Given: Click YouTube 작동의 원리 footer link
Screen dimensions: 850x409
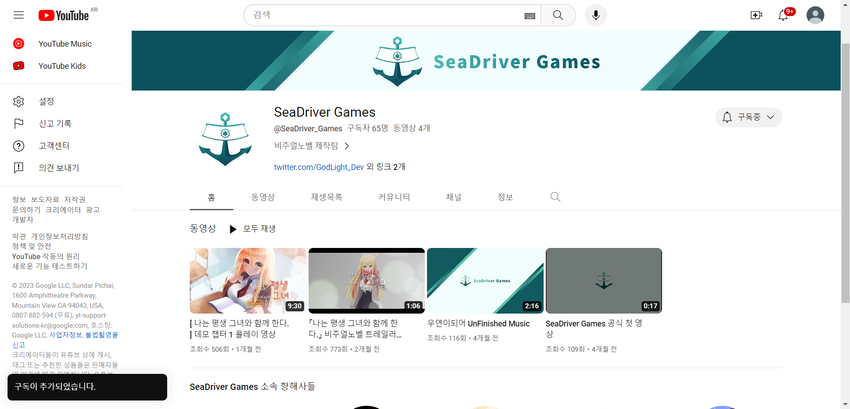Looking at the screenshot, I should 46,256.
